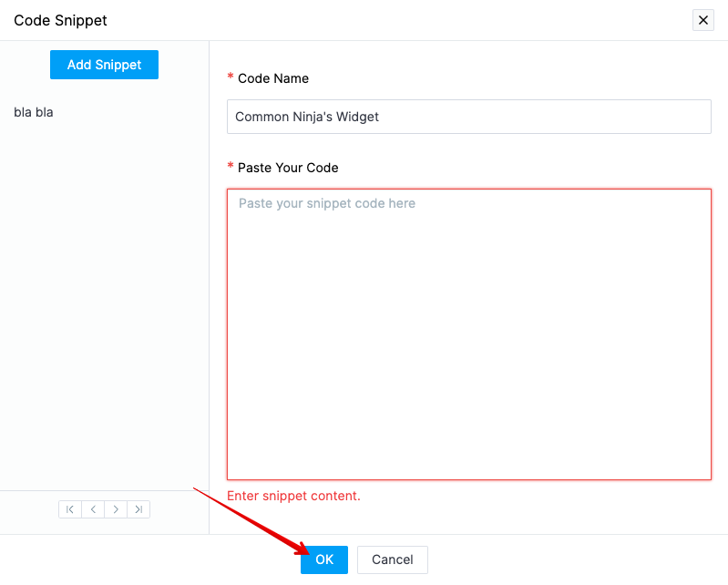Click the Add Snippet button
This screenshot has width=728, height=585.
pos(104,65)
